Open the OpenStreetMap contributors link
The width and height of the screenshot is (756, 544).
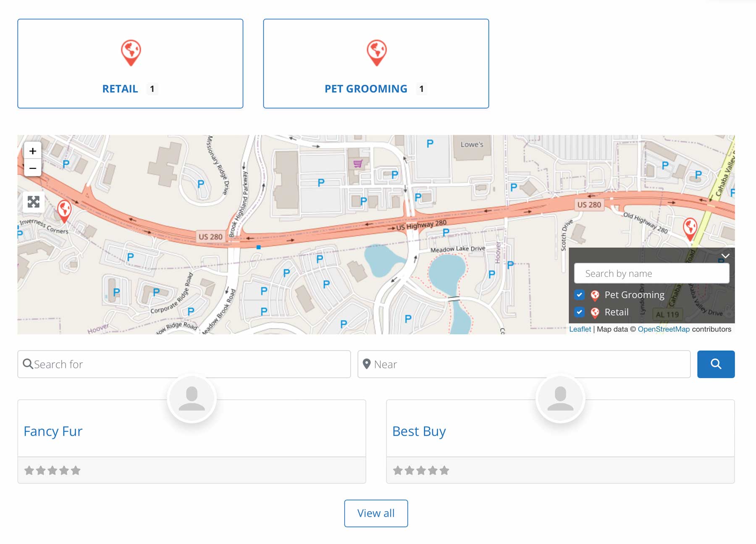664,329
